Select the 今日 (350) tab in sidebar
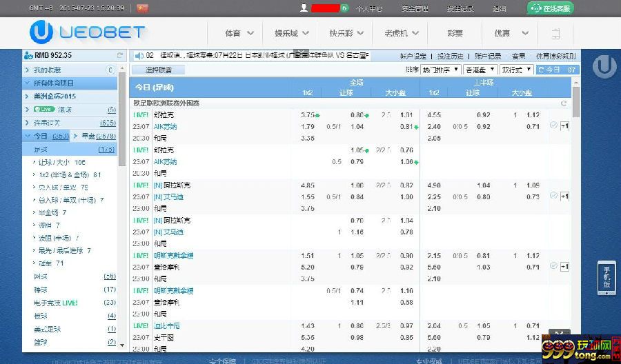The image size is (621, 364). pos(46,136)
